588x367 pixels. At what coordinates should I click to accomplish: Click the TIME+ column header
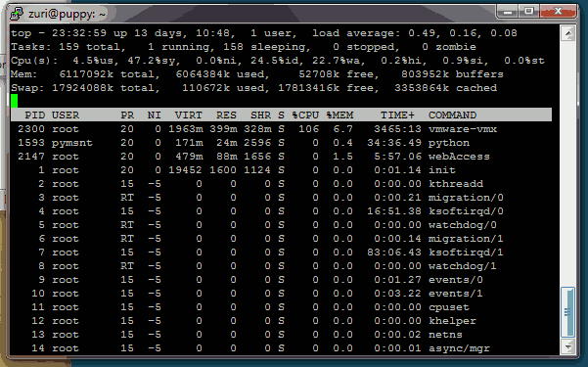pyautogui.click(x=397, y=115)
